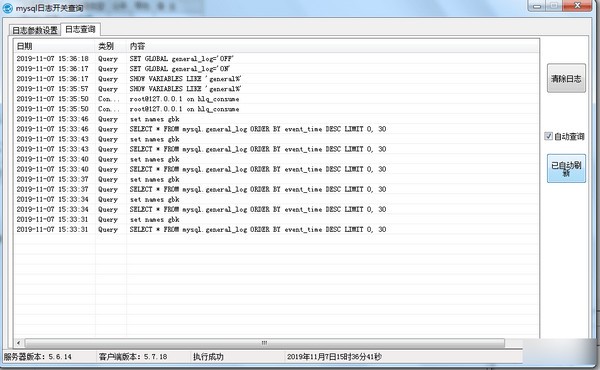Click the horizontal scrollbar thumb
The height and width of the screenshot is (370, 600).
tap(264, 343)
